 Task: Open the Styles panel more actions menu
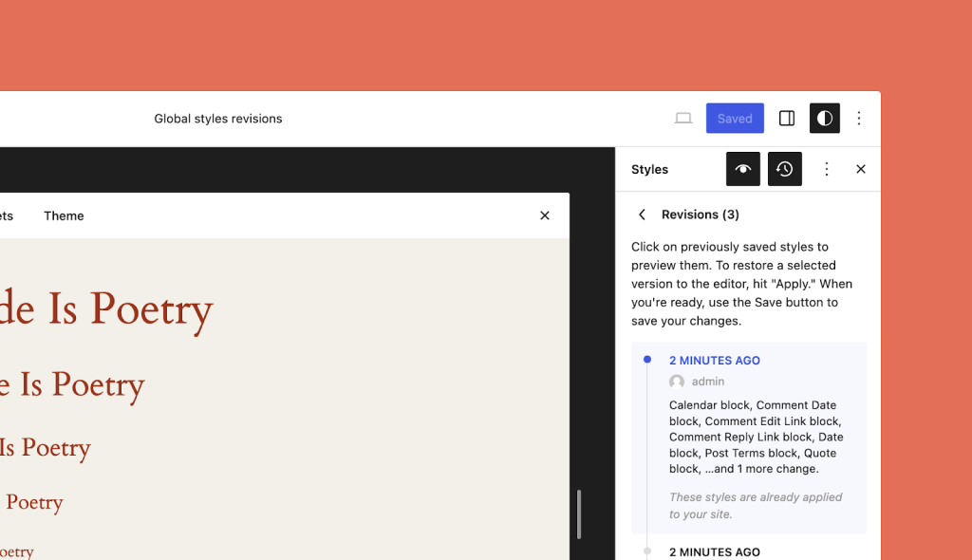pos(826,169)
